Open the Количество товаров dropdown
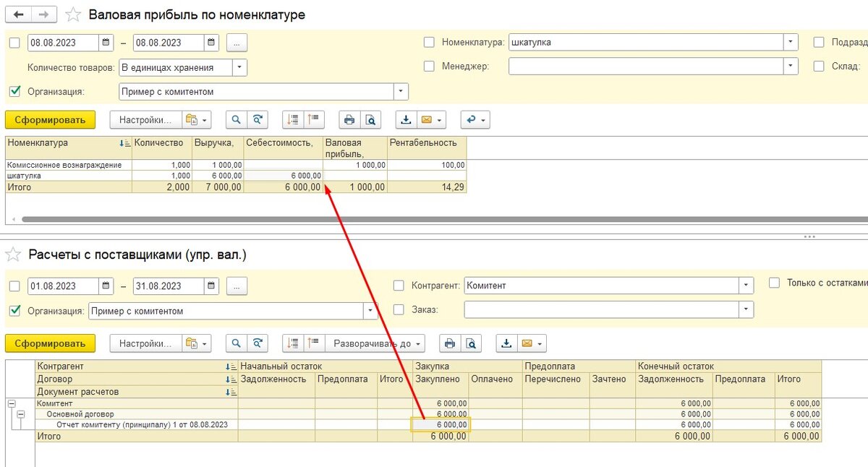This screenshot has height=467, width=868. 239,67
